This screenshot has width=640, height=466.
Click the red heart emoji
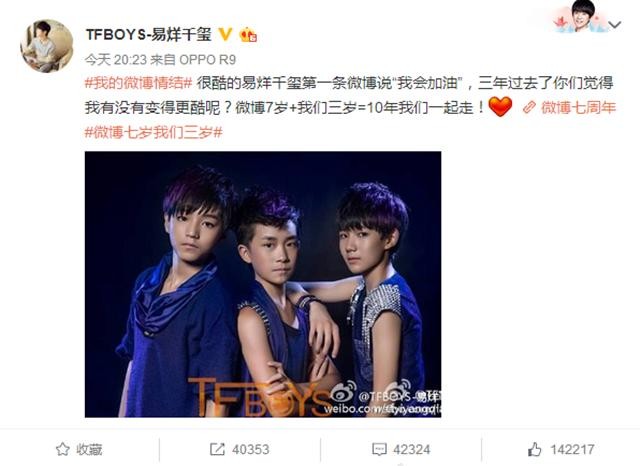[500, 107]
